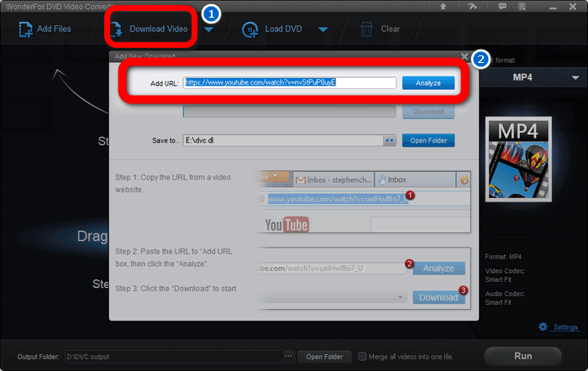Click the Load DVD disc icon
Viewport: 588px width, 371px height.
(249, 29)
